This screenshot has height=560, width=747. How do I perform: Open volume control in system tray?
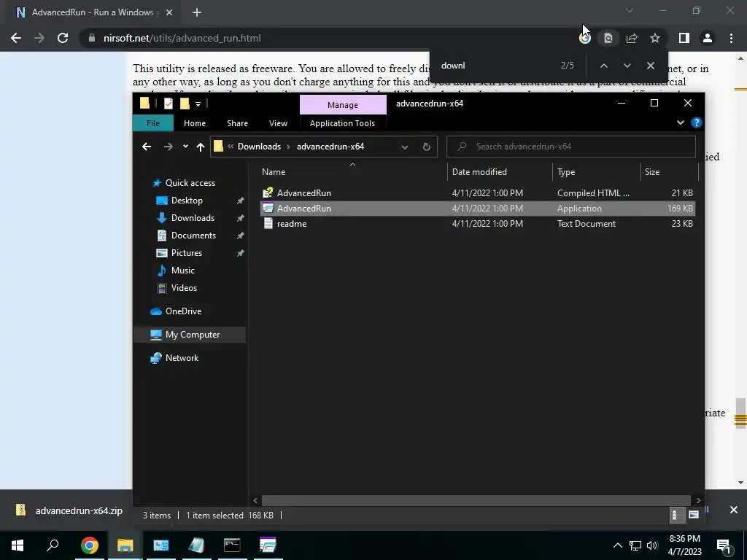pos(652,545)
